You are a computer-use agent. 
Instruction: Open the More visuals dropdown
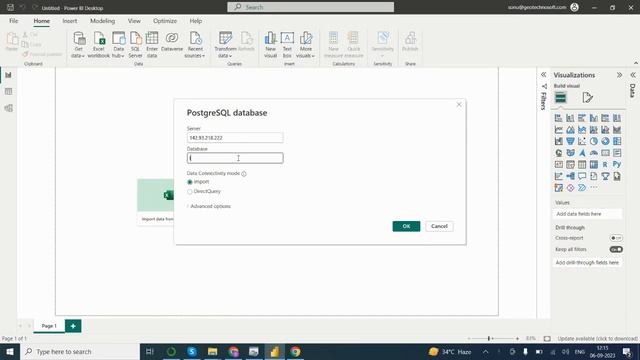point(306,45)
